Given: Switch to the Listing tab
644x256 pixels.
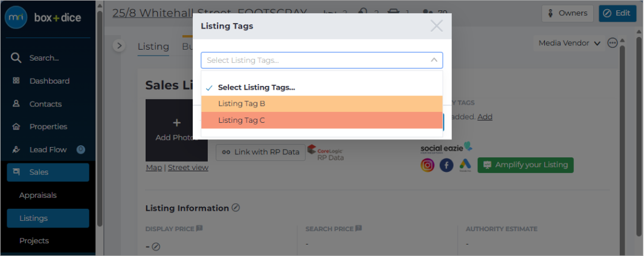Looking at the screenshot, I should coord(153,47).
